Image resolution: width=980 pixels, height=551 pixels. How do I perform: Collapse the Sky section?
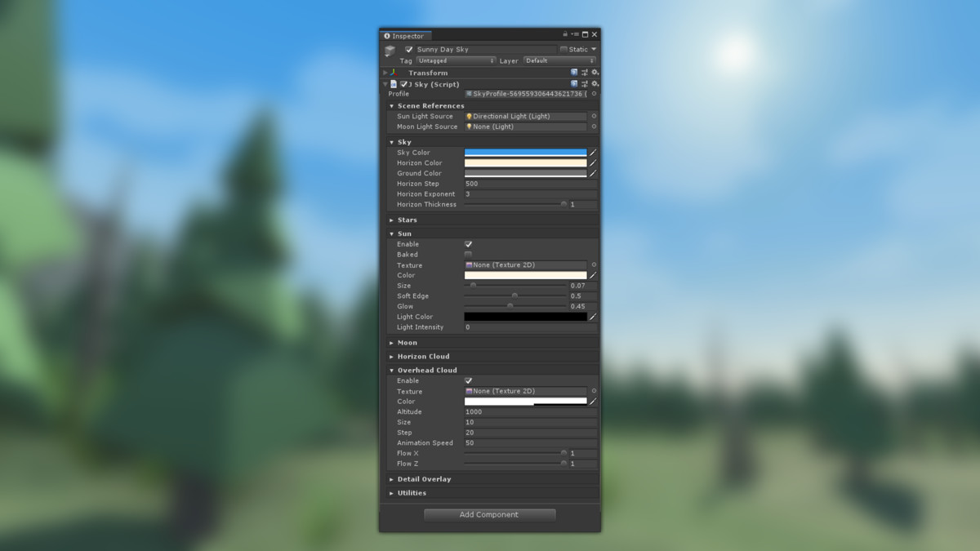tap(392, 142)
